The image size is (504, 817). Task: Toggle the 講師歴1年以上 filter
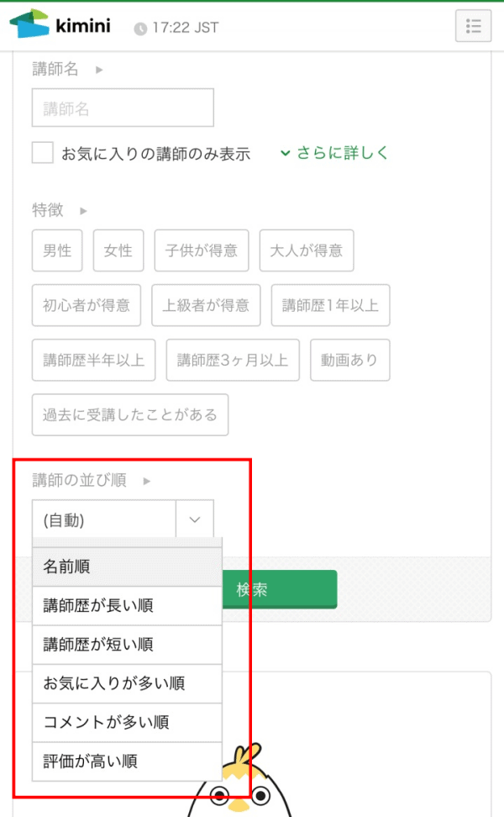330,305
